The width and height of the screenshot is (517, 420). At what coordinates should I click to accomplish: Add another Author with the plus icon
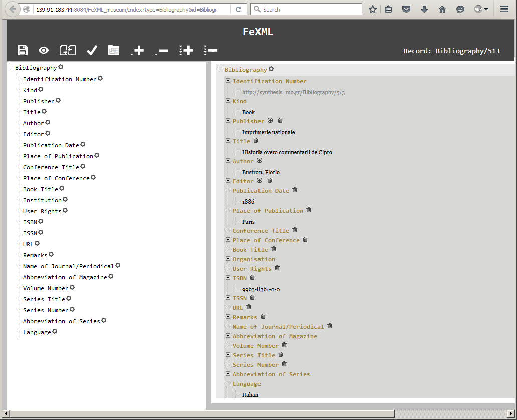pos(260,160)
